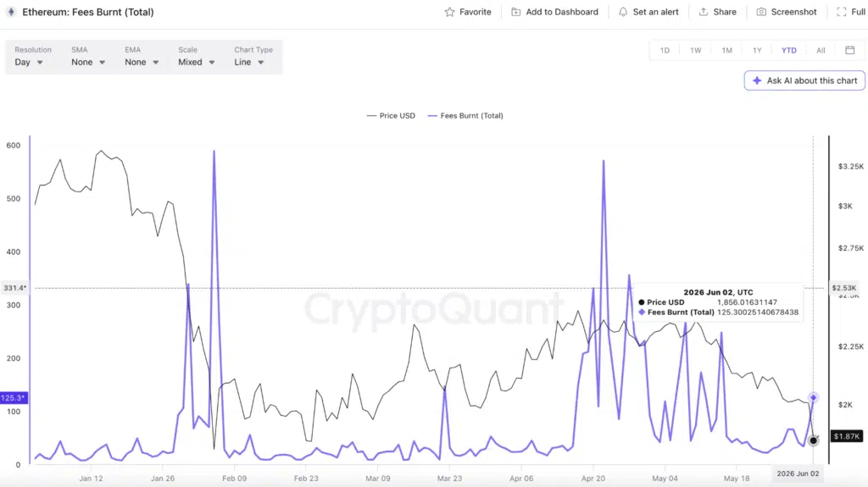Select the YTD time range
This screenshot has height=487, width=868.
(x=789, y=50)
